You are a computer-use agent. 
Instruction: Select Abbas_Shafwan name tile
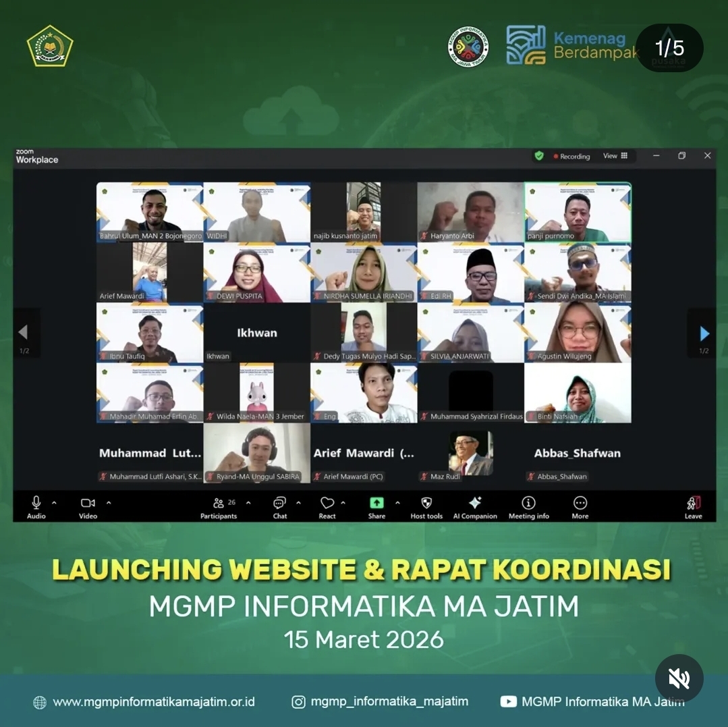(578, 453)
